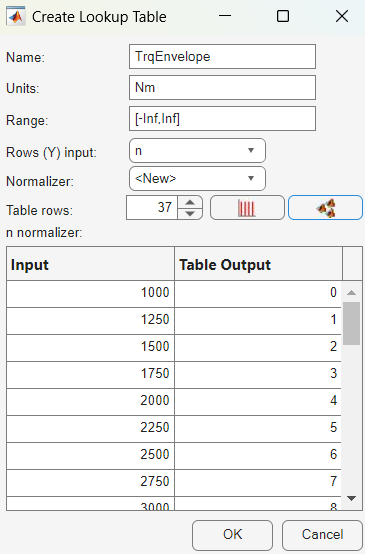Select the Input cell with value 2000
Image resolution: width=365 pixels, height=554 pixels.
click(90, 401)
